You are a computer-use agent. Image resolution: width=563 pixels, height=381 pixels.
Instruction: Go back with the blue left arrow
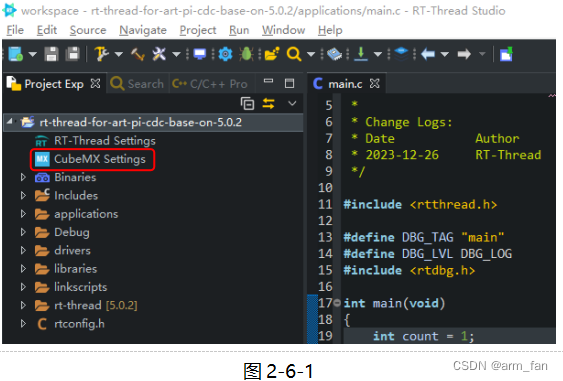point(428,54)
